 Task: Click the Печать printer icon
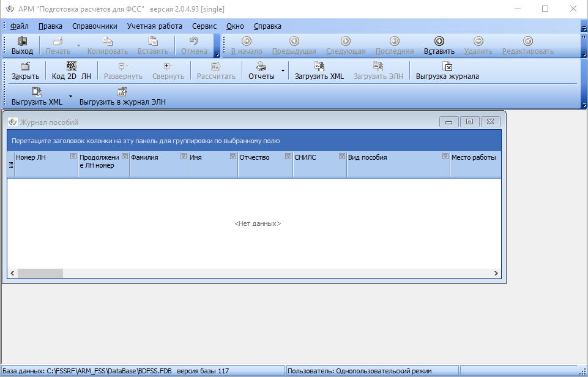click(58, 41)
